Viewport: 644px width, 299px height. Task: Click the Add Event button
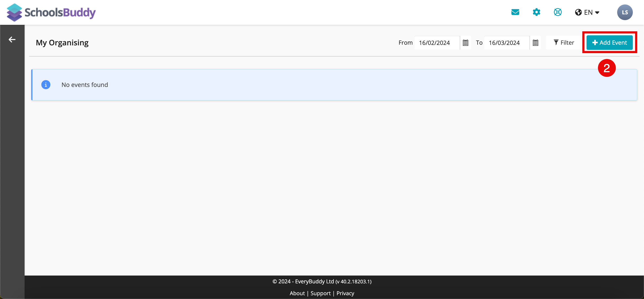pos(610,43)
